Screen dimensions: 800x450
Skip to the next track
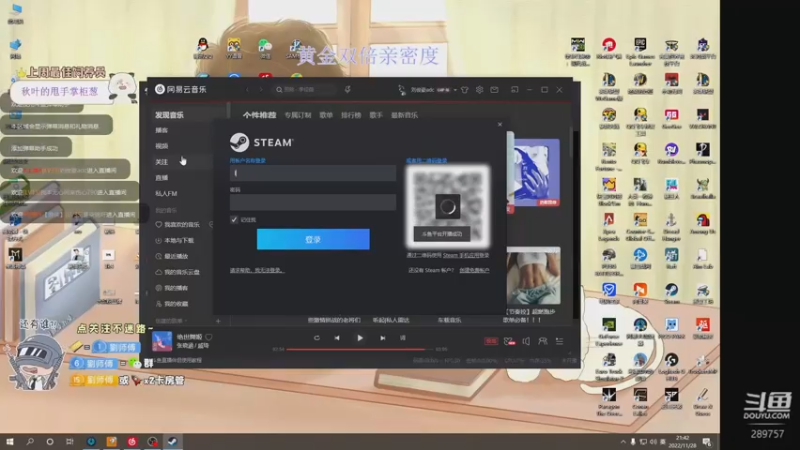383,338
